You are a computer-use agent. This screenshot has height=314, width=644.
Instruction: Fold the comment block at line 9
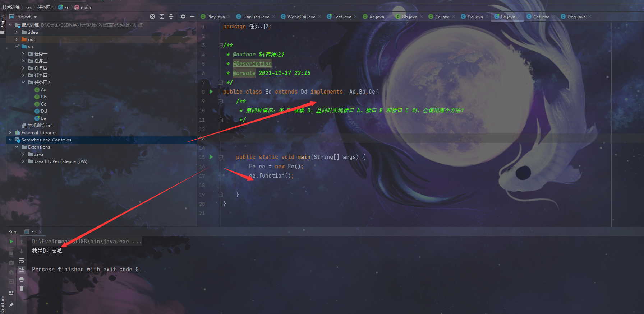pyautogui.click(x=221, y=101)
